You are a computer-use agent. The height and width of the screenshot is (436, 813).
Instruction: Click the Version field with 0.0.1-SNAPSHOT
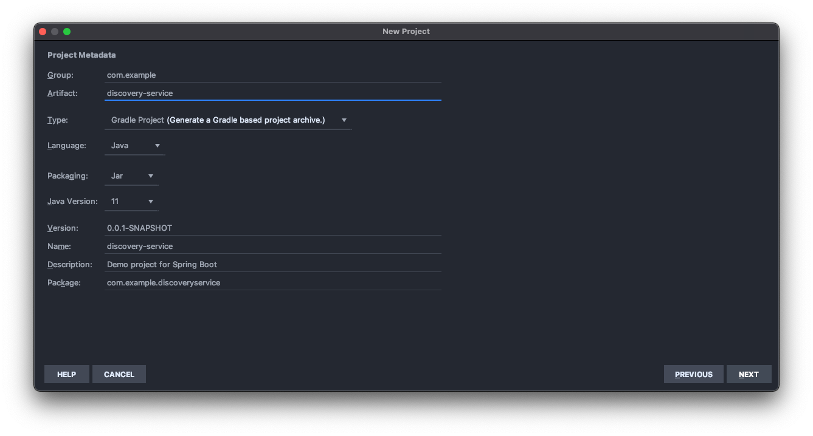273,228
